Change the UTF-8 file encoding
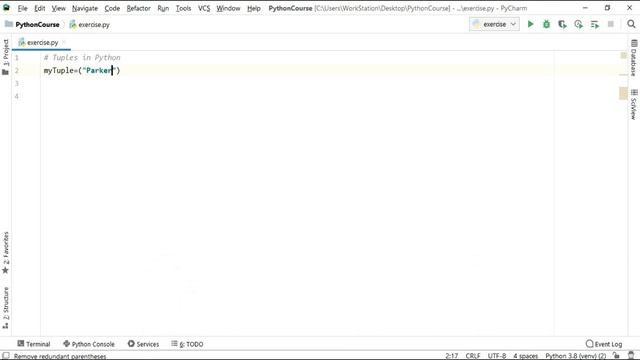This screenshot has height=360, width=640. 497,356
